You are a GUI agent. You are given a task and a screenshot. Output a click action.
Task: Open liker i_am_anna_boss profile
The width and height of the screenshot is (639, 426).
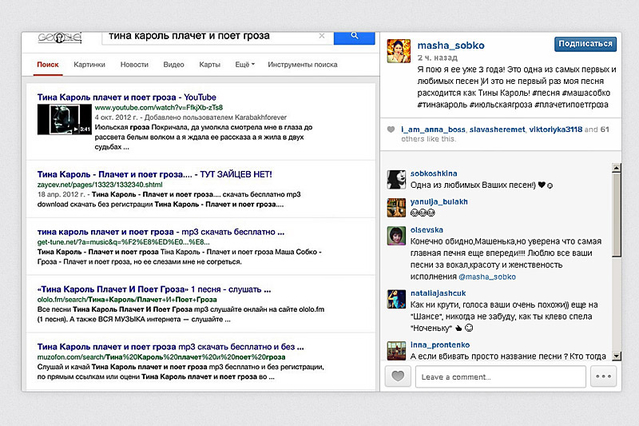[433, 129]
